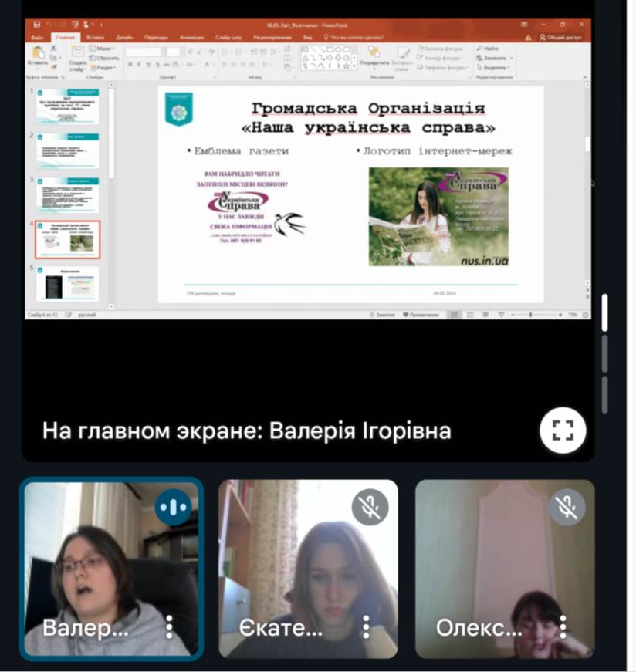Viewport: 636px width, 672px height.
Task: Open options menu on Єкате... participant tile
Action: 366,627
